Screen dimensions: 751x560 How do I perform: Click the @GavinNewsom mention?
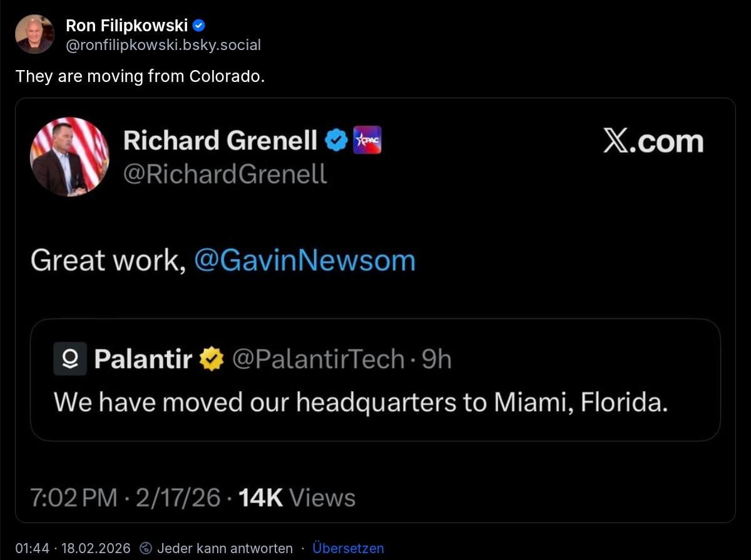pos(305,260)
